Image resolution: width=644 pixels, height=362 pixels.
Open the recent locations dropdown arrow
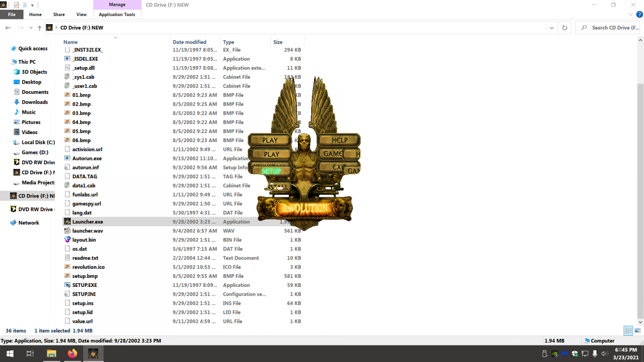(x=31, y=28)
